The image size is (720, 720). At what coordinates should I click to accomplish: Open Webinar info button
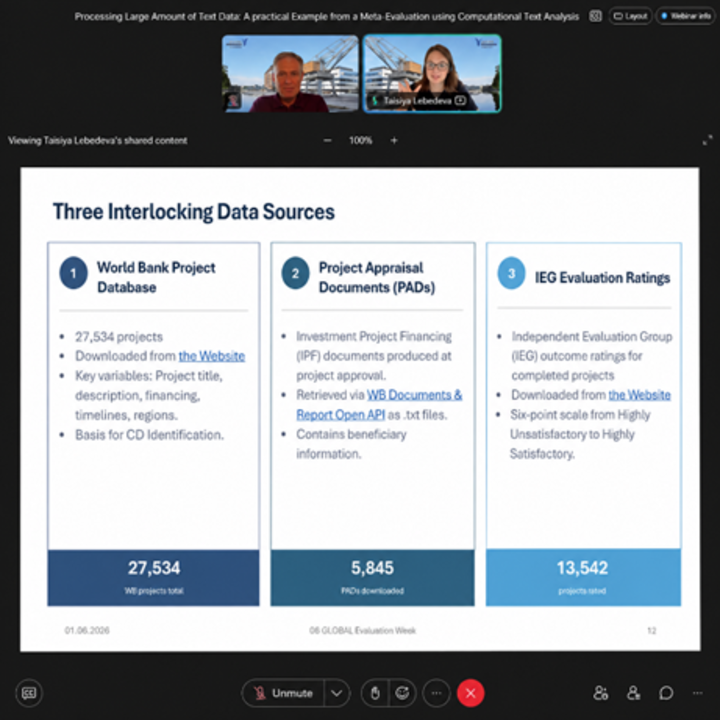tap(686, 16)
